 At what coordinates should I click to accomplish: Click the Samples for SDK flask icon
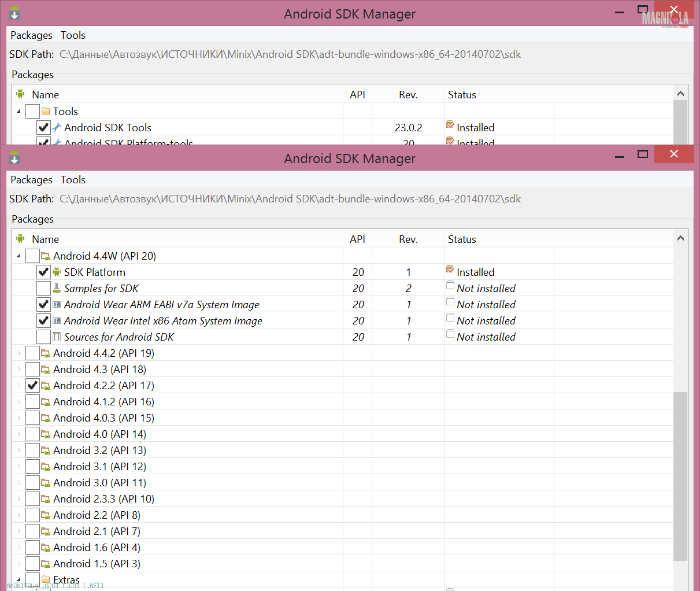click(x=57, y=288)
